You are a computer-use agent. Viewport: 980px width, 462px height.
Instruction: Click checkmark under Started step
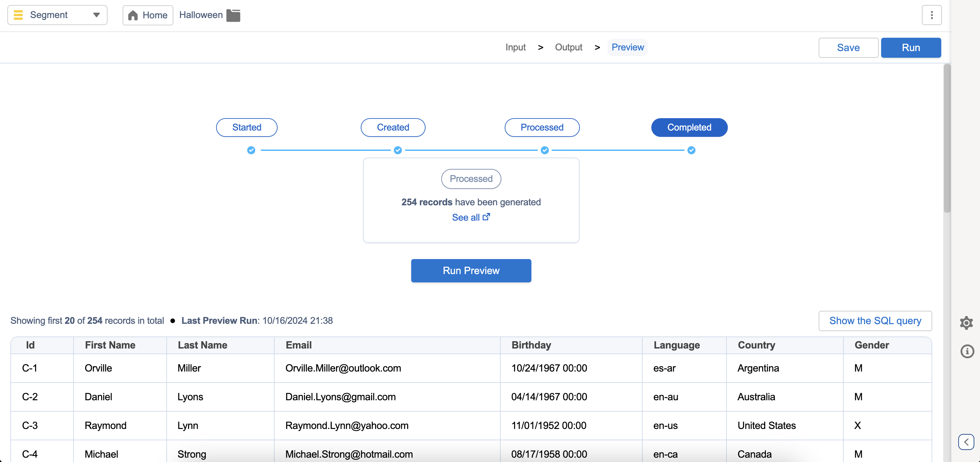click(251, 150)
